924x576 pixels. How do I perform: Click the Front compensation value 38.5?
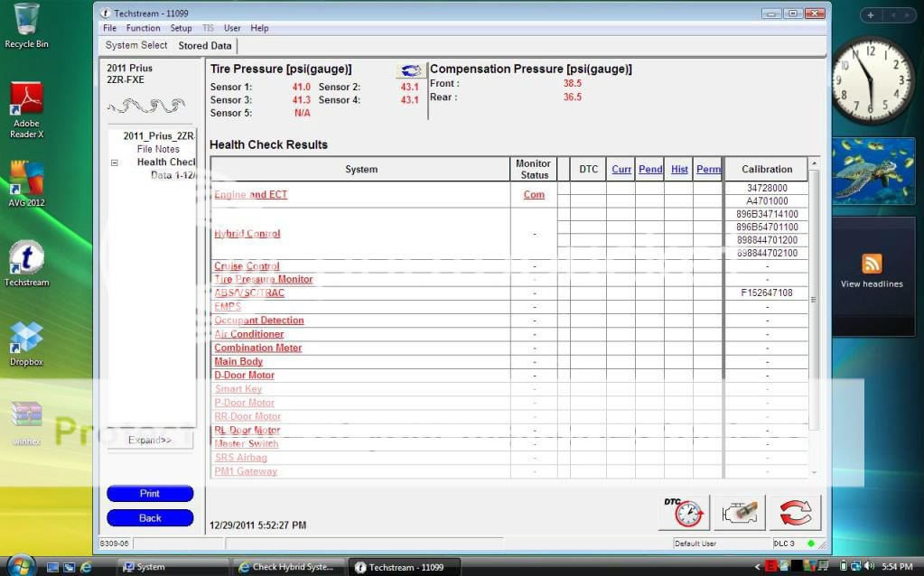click(573, 84)
